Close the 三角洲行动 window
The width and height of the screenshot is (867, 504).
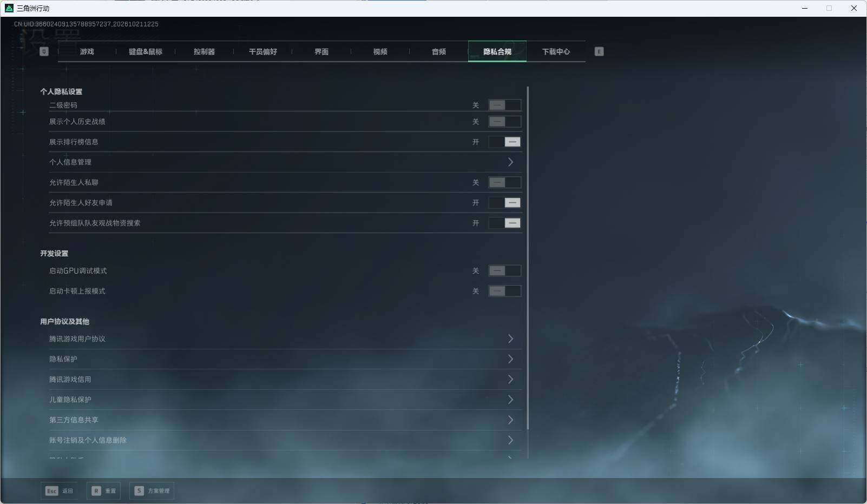854,8
